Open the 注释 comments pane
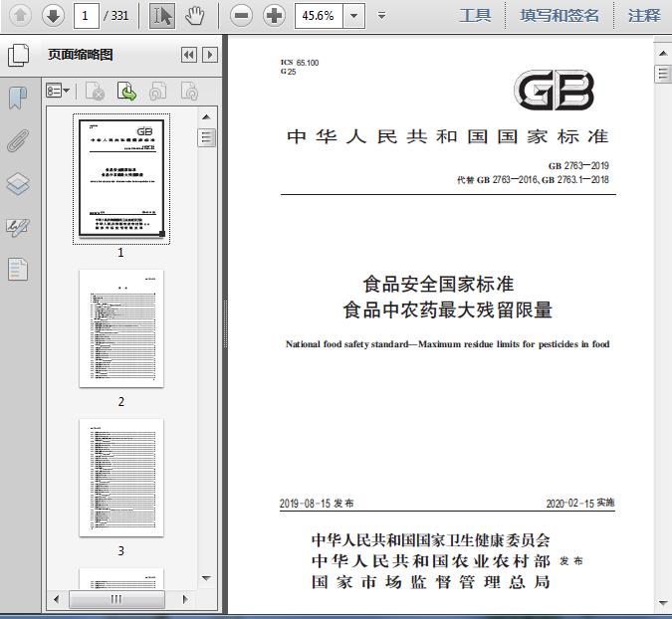Viewport: 672px width, 619px height. [x=644, y=16]
